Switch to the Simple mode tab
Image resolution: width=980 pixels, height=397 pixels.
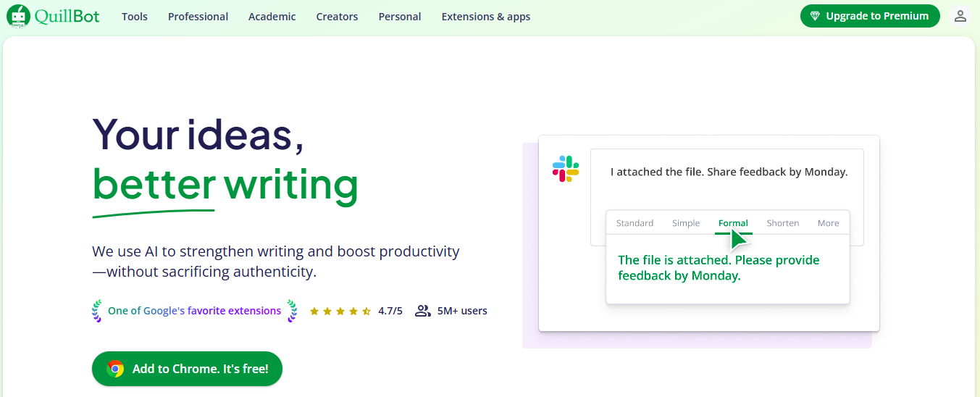(x=685, y=223)
